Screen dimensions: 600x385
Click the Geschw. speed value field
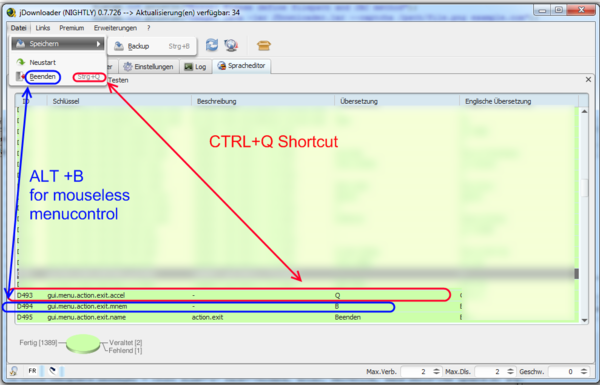coord(564,371)
